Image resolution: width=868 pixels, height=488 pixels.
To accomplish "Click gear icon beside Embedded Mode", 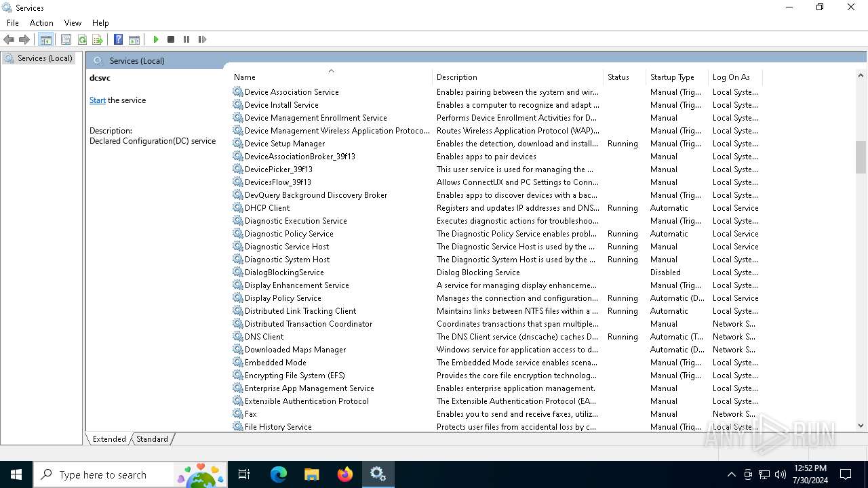I will coord(238,363).
